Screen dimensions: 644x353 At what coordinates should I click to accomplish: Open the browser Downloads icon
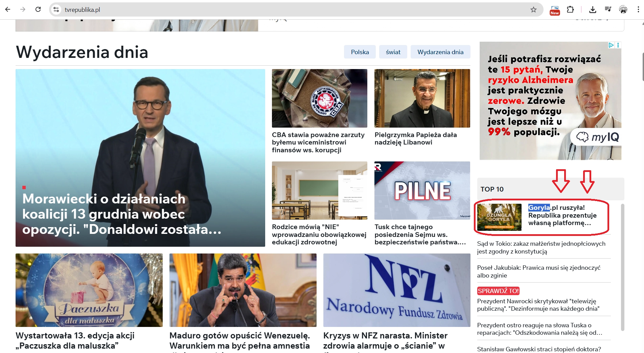(592, 9)
